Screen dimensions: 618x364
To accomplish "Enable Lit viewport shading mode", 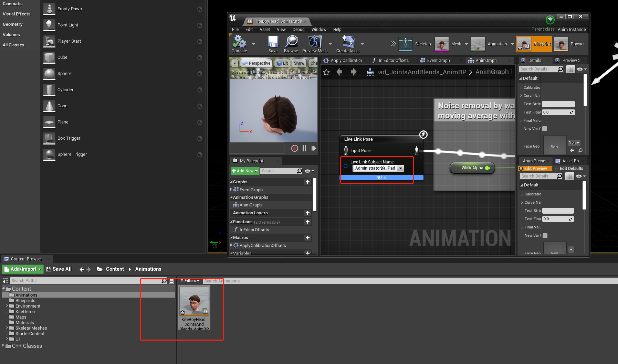I will tap(282, 63).
